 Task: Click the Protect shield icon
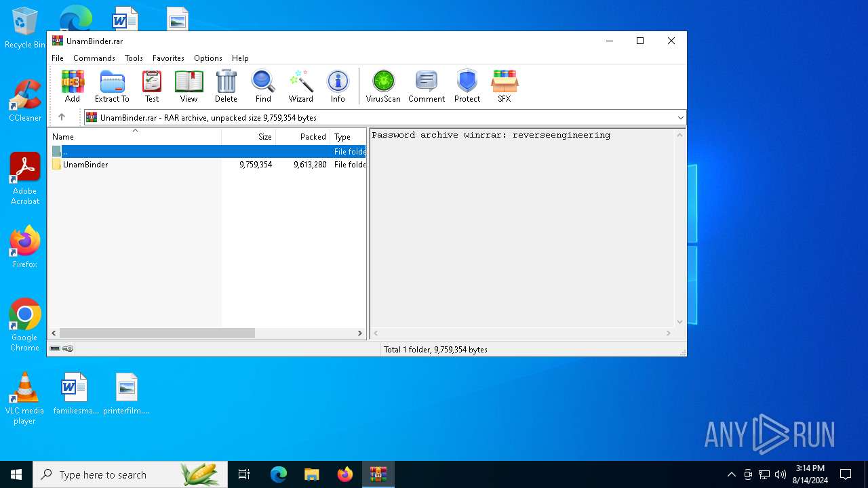point(467,86)
